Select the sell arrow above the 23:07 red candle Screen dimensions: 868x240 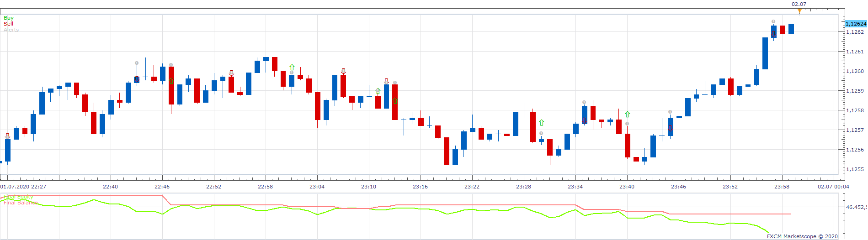[x=343, y=71]
